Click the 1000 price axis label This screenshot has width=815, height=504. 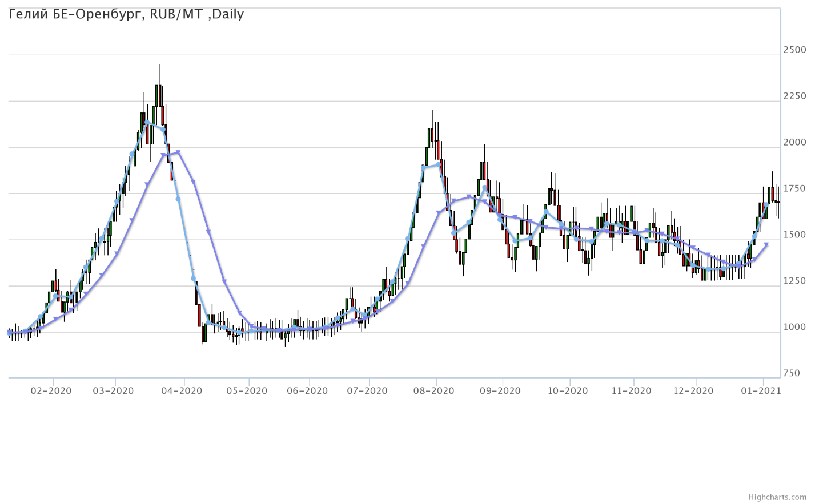point(794,327)
